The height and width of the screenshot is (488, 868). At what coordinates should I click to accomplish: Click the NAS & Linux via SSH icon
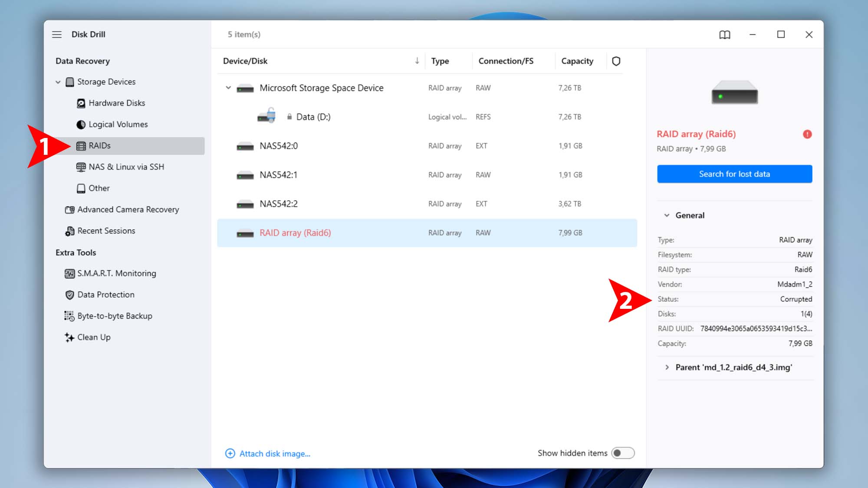81,167
